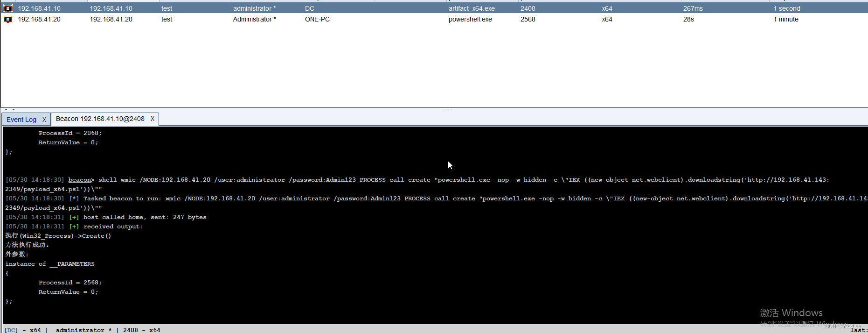Click the panel split divider handle
The width and height of the screenshot is (868, 333).
(447, 109)
